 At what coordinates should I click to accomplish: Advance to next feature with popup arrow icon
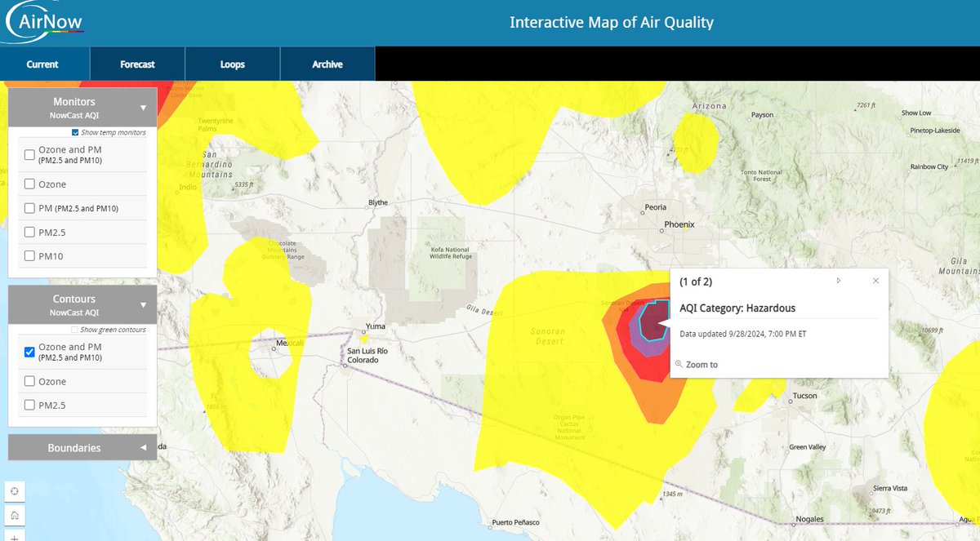[x=838, y=280]
